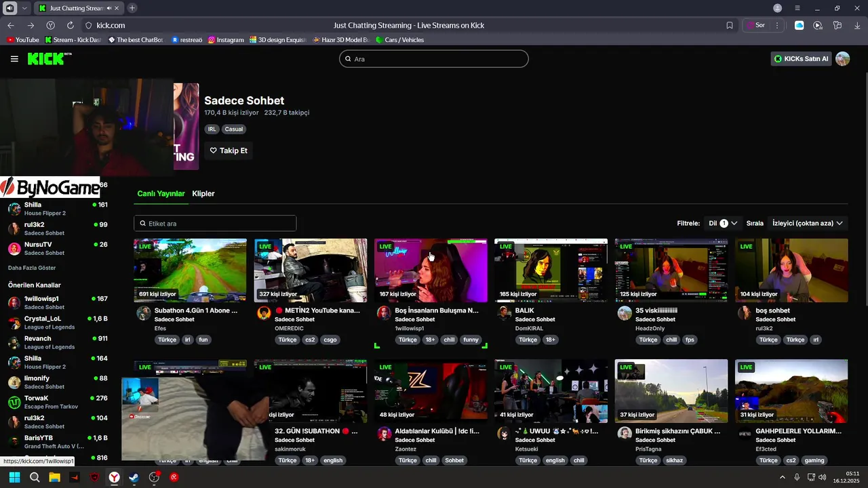
Task: Click the OMEREDIC channel avatar
Action: pos(264,312)
